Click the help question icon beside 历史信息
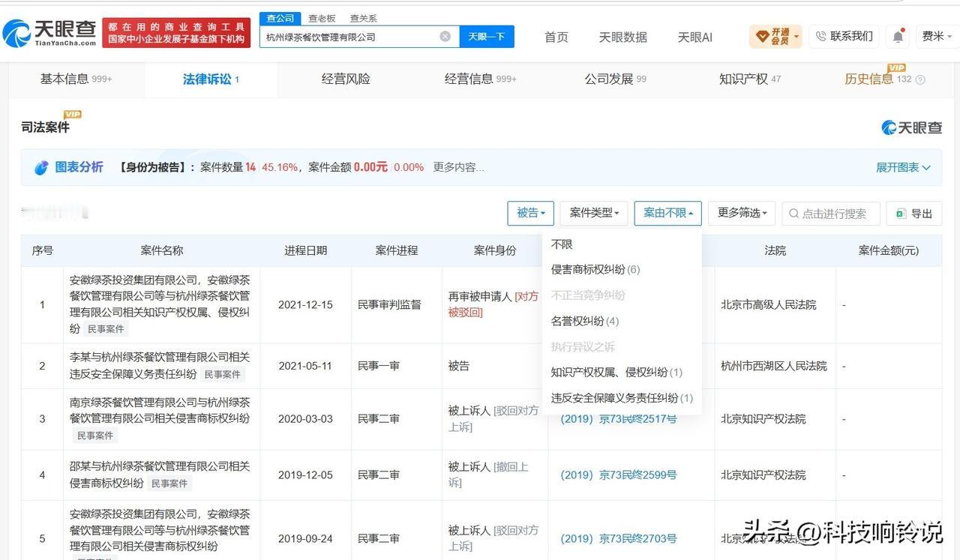Image resolution: width=960 pixels, height=560 pixels. pos(920,79)
